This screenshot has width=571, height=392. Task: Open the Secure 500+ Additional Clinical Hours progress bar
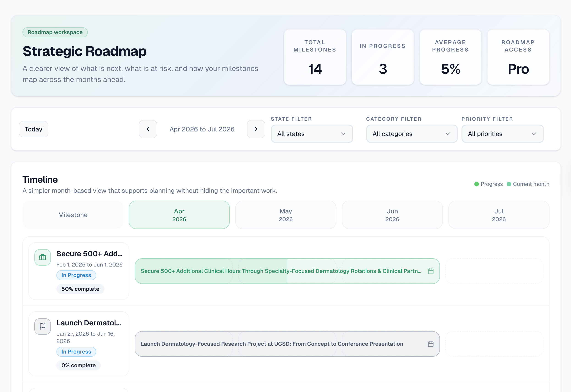(x=287, y=271)
